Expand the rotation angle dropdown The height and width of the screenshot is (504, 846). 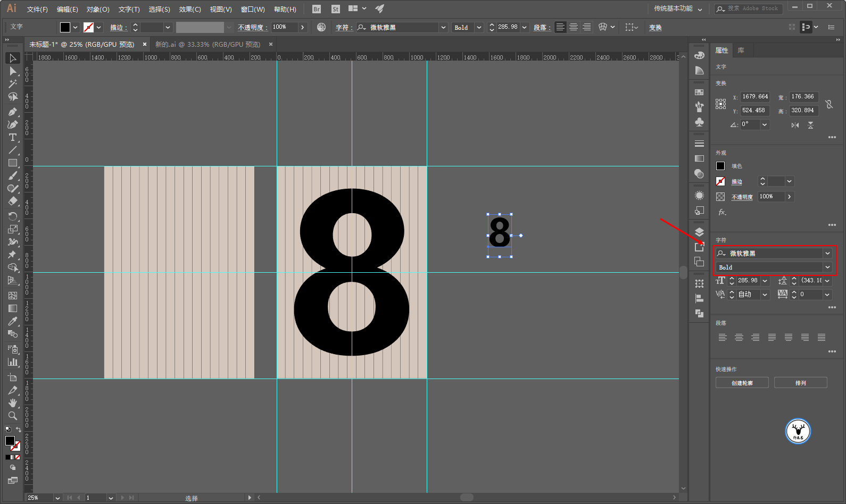(x=765, y=124)
